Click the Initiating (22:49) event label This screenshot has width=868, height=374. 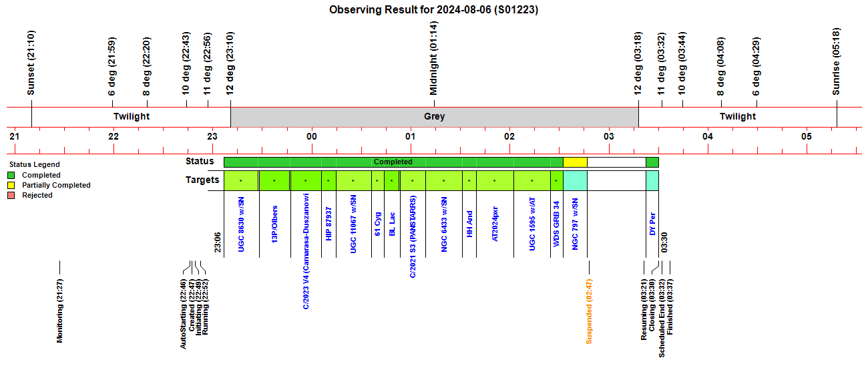(198, 306)
